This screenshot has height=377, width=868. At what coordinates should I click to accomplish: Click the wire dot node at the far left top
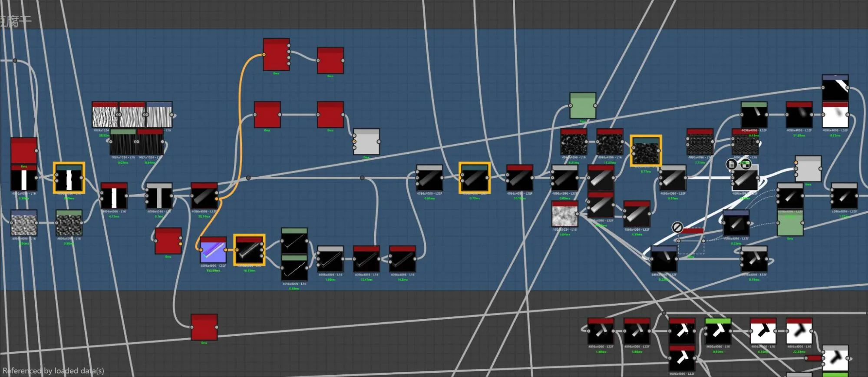tap(15, 61)
